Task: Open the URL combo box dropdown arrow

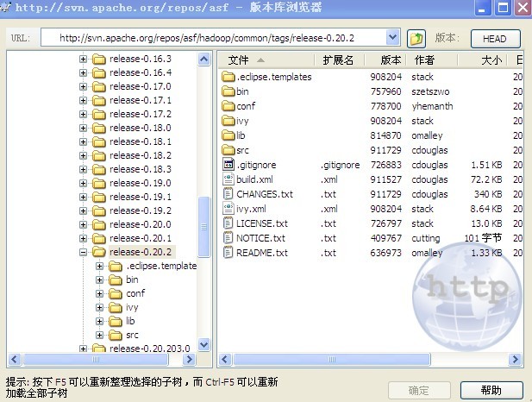Action: tap(392, 37)
